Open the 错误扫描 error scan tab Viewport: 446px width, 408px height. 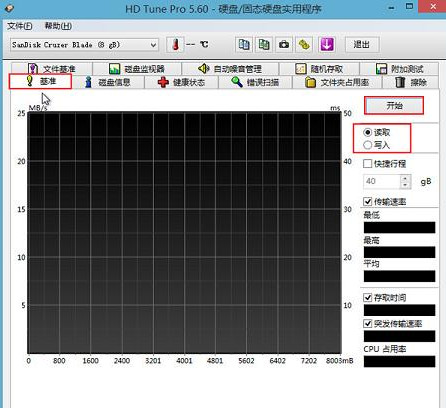tap(255, 82)
